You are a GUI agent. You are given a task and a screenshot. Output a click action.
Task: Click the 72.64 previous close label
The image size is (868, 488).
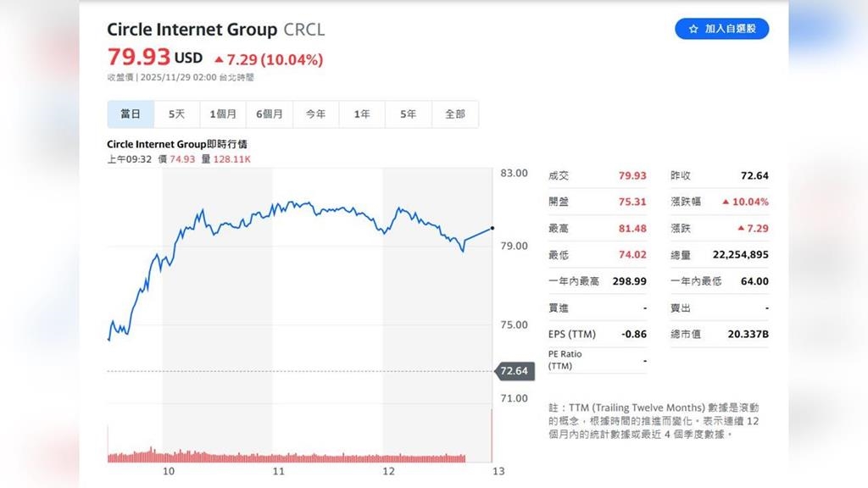(515, 371)
